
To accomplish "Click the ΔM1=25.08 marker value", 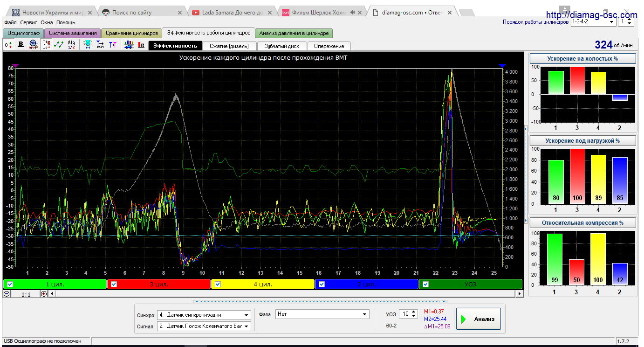I will tap(437, 326).
